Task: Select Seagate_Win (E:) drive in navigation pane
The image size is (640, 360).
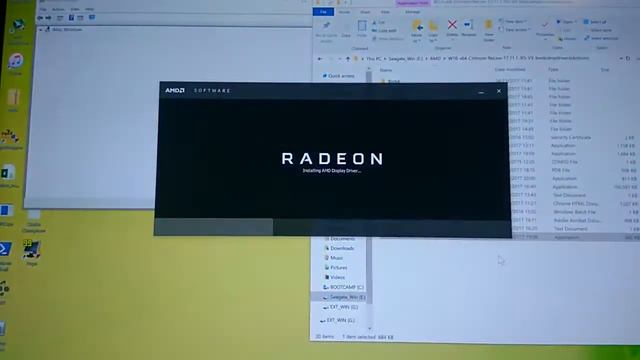Action: 338,297
